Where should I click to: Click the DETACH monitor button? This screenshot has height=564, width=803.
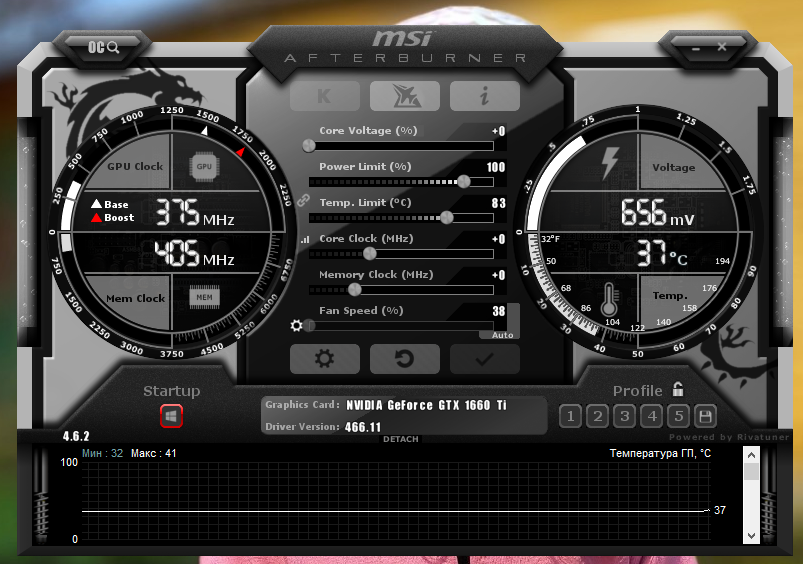click(400, 439)
